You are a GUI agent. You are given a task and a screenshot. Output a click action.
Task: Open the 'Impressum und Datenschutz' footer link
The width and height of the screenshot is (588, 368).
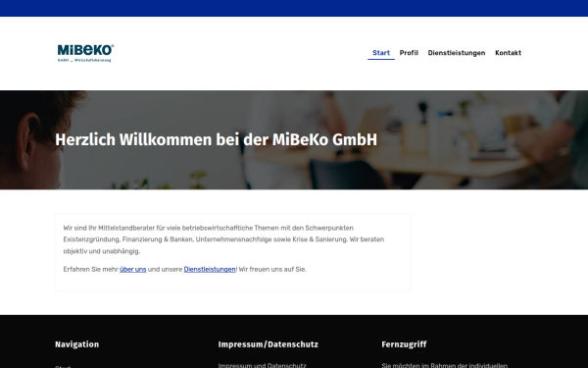(x=262, y=365)
